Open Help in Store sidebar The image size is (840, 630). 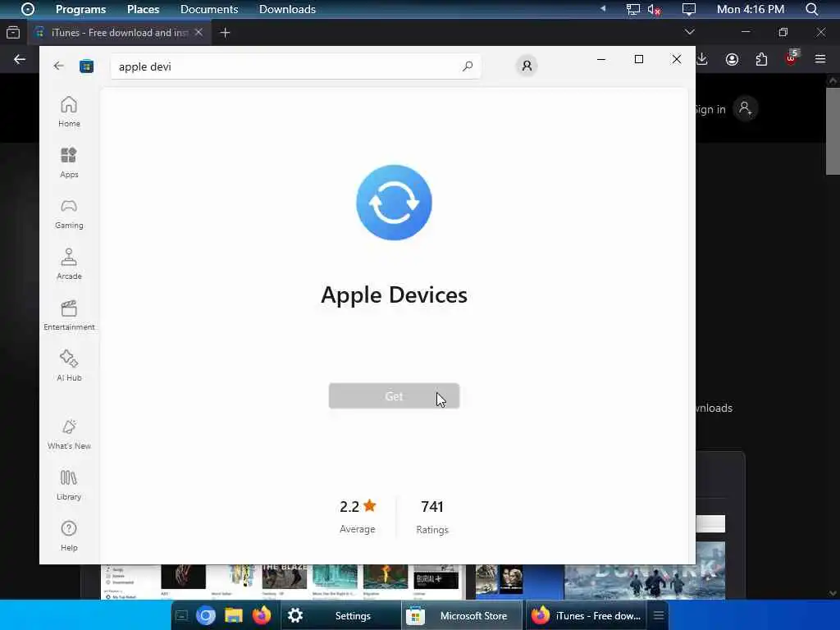(x=69, y=536)
